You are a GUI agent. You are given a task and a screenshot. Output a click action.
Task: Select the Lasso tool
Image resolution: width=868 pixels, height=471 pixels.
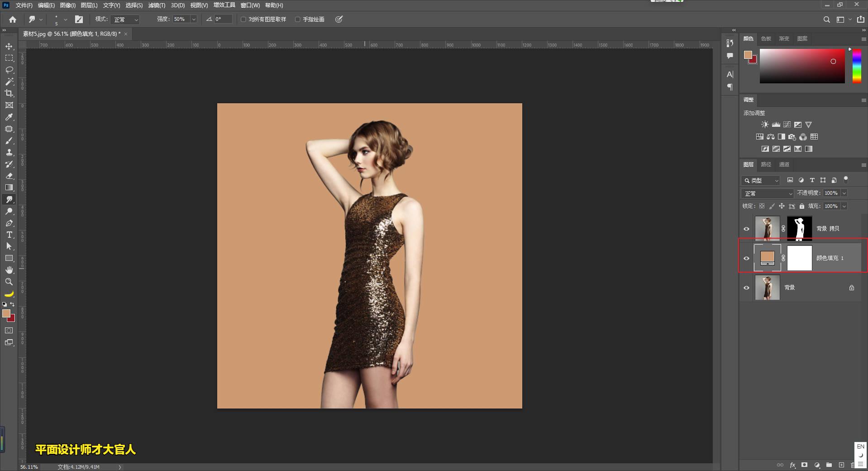[9, 70]
